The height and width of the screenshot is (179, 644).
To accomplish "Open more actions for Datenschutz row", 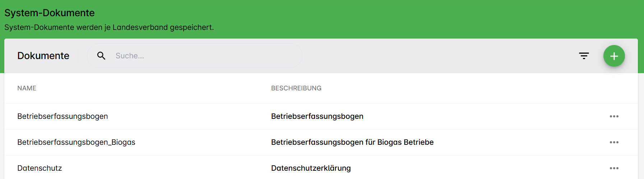I will coord(614,168).
